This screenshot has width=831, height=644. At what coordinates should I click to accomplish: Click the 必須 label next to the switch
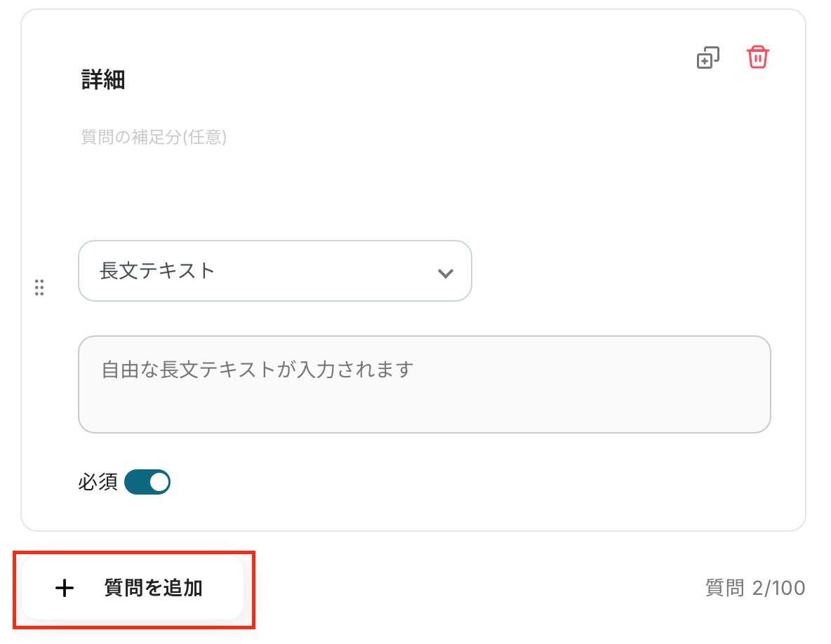pos(98,483)
